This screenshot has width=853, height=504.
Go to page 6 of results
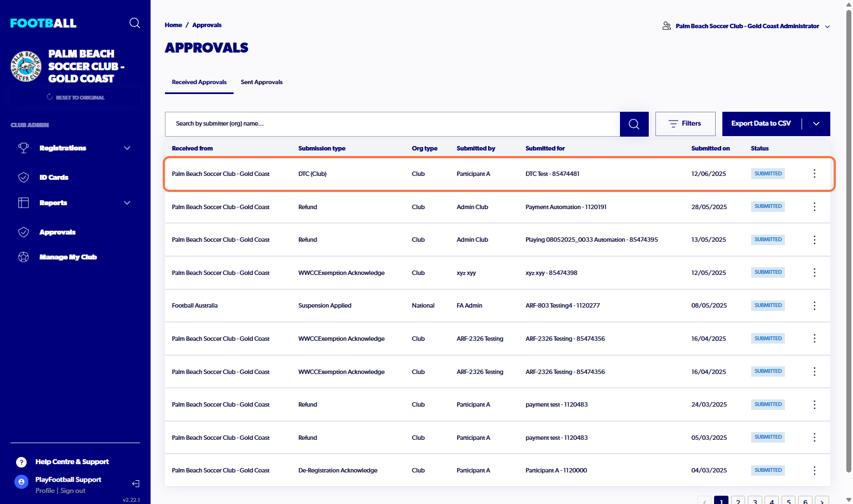coord(805,500)
